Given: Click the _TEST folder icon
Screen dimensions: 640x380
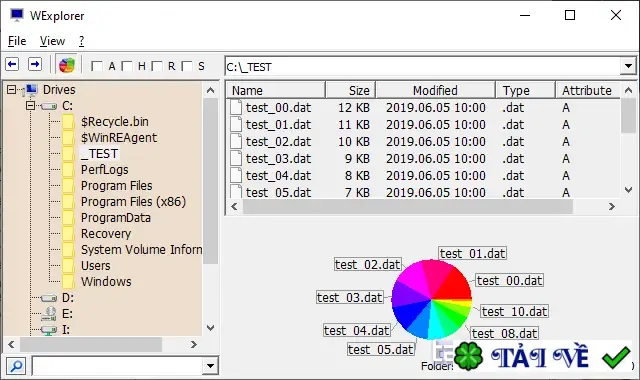Looking at the screenshot, I should click(x=68, y=153).
